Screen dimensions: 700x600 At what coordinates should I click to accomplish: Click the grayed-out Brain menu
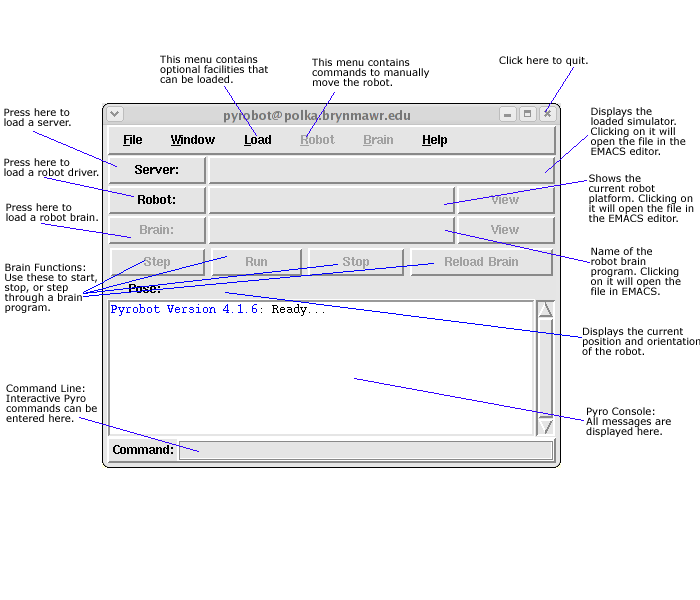pos(378,140)
